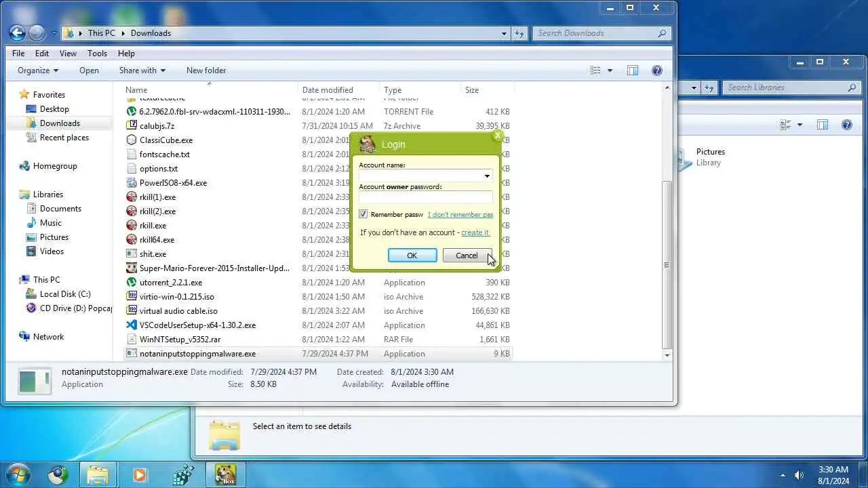Open Documents library in navigation pane
Image resolution: width=868 pixels, height=488 pixels.
pos(60,209)
